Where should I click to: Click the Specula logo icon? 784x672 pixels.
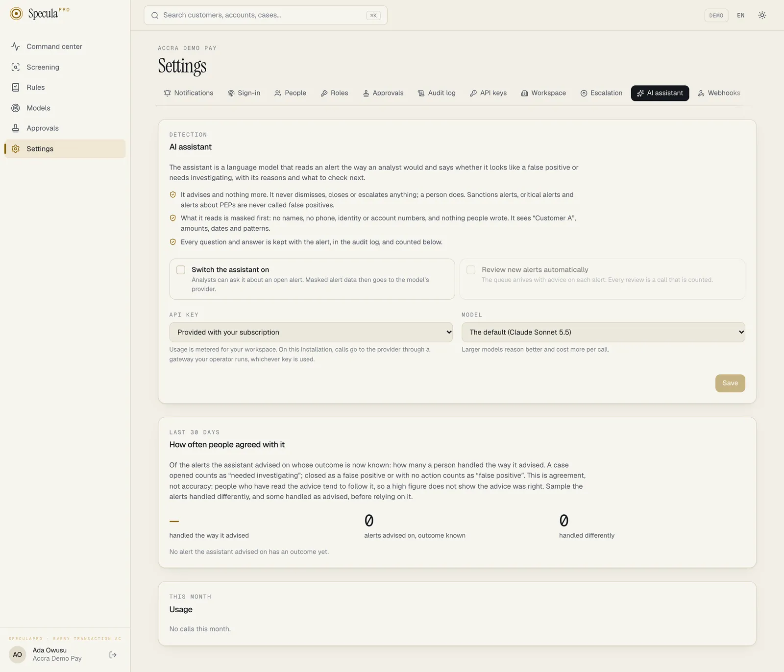pos(16,14)
